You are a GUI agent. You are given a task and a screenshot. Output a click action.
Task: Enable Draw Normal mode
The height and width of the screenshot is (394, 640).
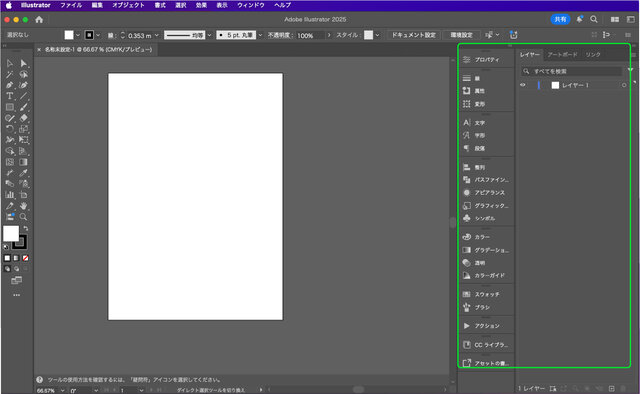point(7,269)
